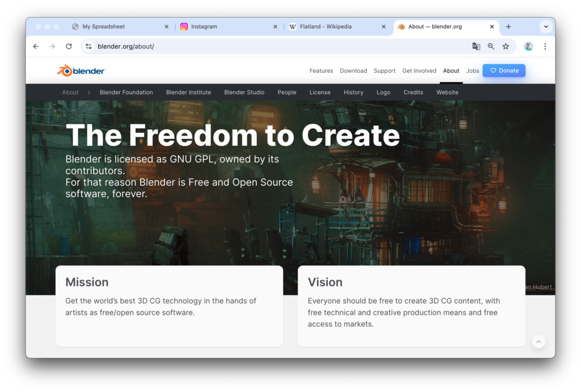Image resolution: width=581 pixels, height=392 pixels.
Task: Bookmark this page with star icon
Action: [x=506, y=47]
